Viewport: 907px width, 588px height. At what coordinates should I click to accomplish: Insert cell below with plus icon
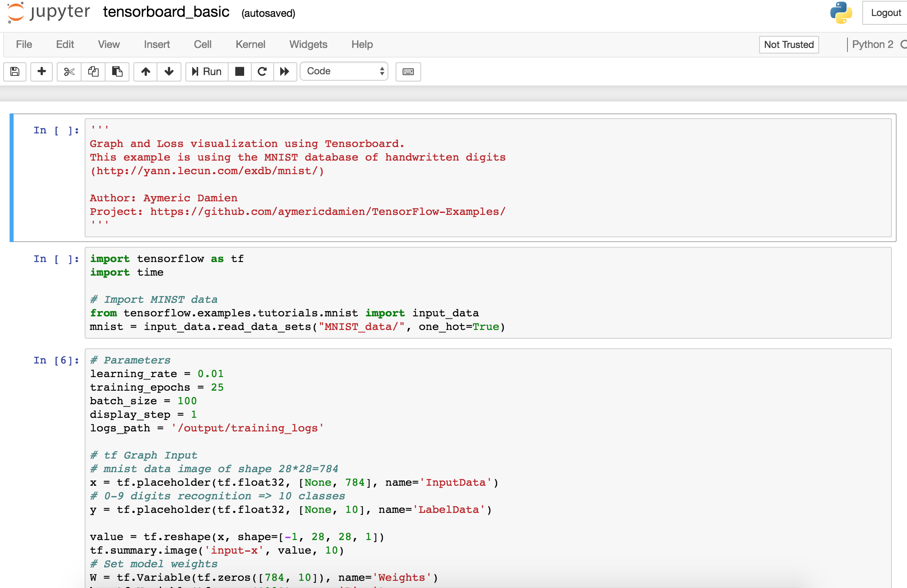click(42, 72)
